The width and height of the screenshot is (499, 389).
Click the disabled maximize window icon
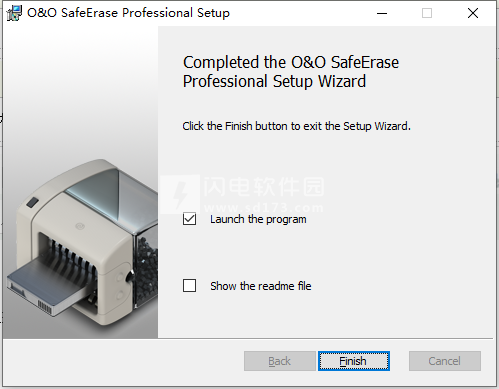click(x=427, y=13)
